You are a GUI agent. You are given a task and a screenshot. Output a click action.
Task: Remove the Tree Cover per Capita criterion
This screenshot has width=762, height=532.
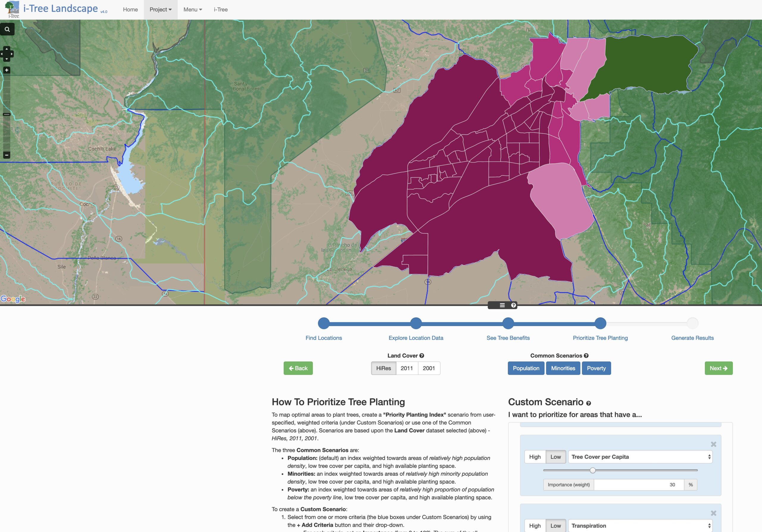pos(713,444)
